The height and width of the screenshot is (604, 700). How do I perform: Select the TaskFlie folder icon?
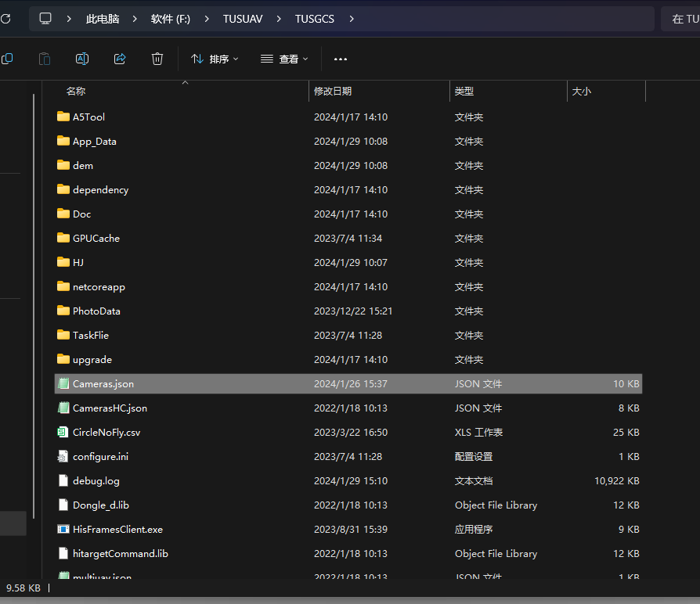point(63,335)
